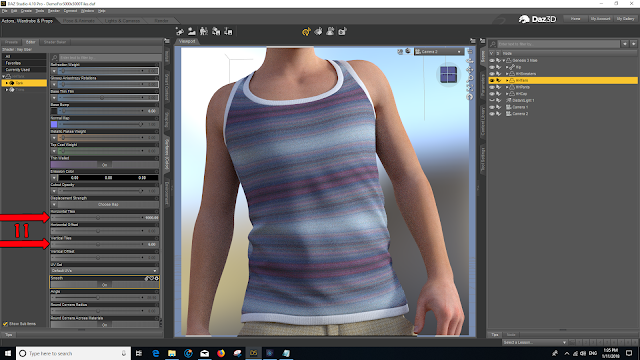Adjust the Vertical Tiles slider

(x=98, y=244)
